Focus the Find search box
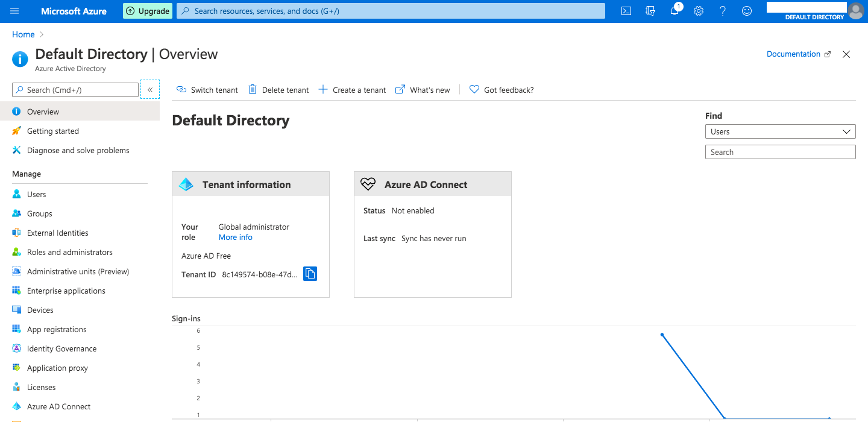Image resolution: width=868 pixels, height=422 pixels. point(780,152)
